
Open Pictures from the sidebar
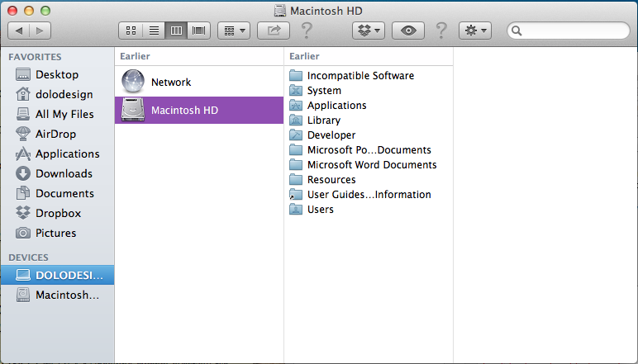pyautogui.click(x=57, y=234)
